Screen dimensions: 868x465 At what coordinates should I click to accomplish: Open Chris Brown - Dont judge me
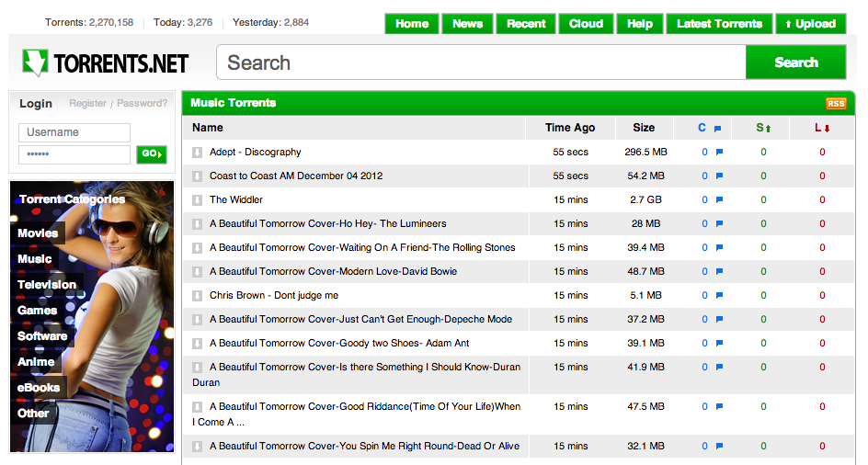click(x=273, y=295)
